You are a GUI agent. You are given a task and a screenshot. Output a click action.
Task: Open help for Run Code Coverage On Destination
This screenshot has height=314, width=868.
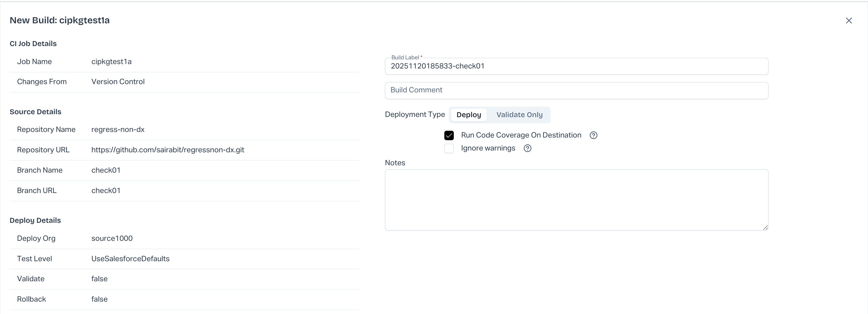593,135
